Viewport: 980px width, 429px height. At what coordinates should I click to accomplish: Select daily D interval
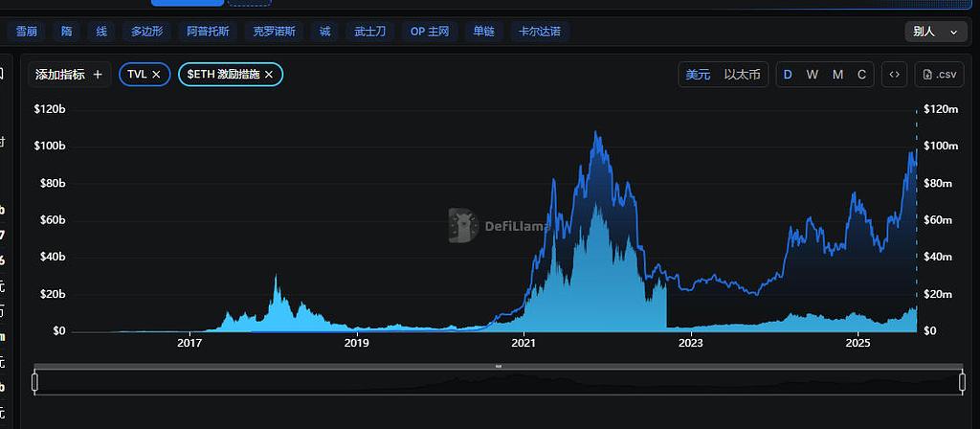788,74
